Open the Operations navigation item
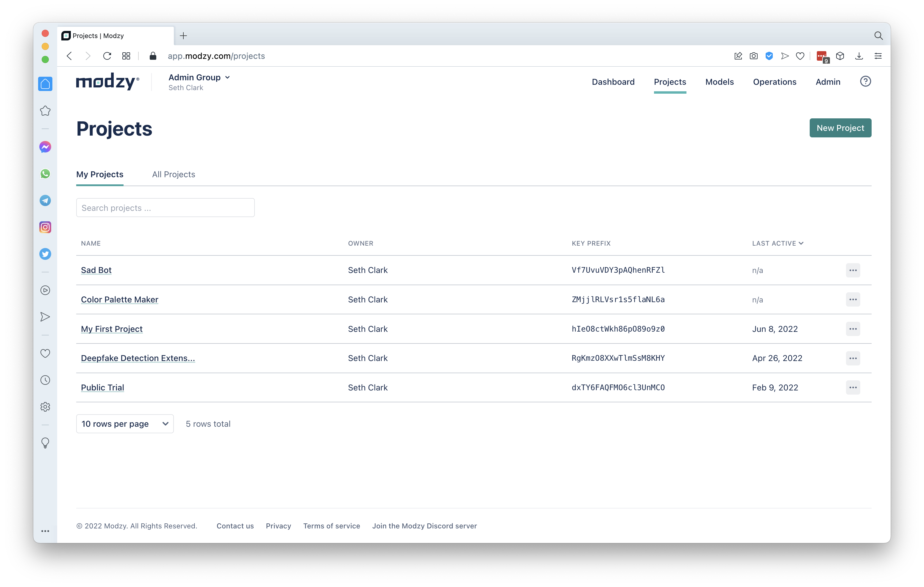The height and width of the screenshot is (587, 924). click(x=774, y=82)
